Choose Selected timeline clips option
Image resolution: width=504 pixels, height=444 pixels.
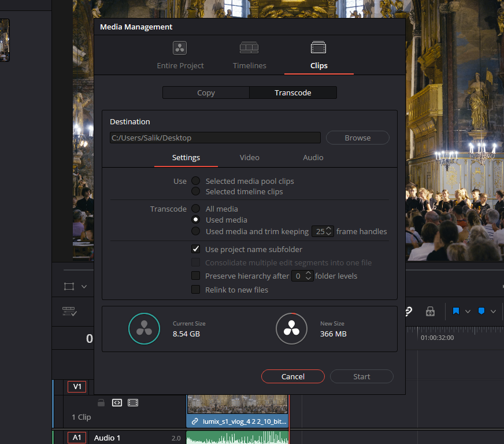pos(196,191)
